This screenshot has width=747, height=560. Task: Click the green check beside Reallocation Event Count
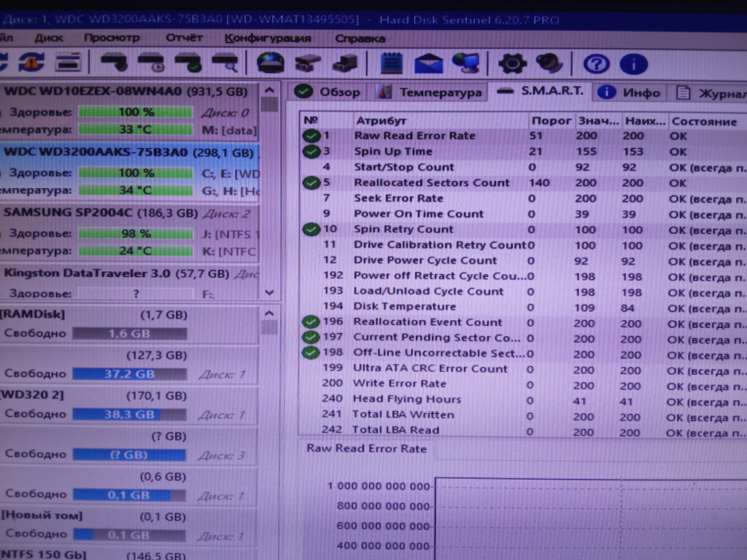click(311, 322)
